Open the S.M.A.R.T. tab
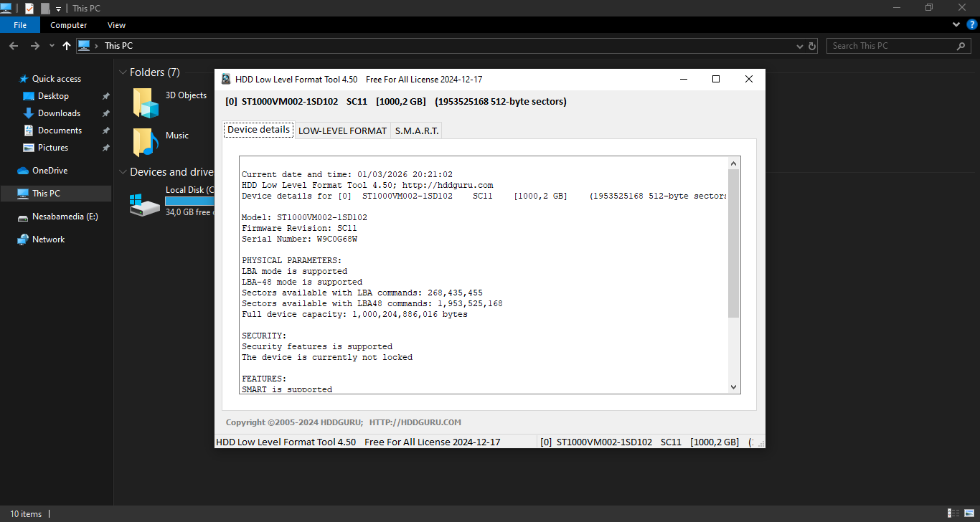The height and width of the screenshot is (522, 980). coord(416,130)
